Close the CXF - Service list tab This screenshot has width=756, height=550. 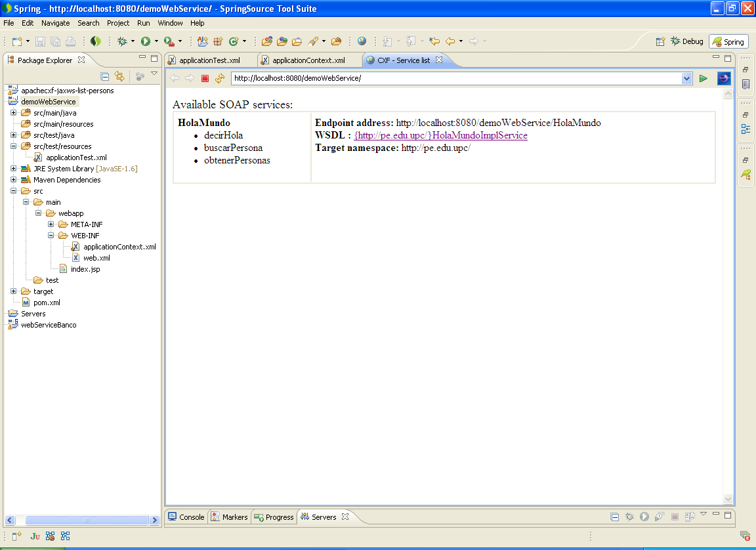click(x=439, y=60)
